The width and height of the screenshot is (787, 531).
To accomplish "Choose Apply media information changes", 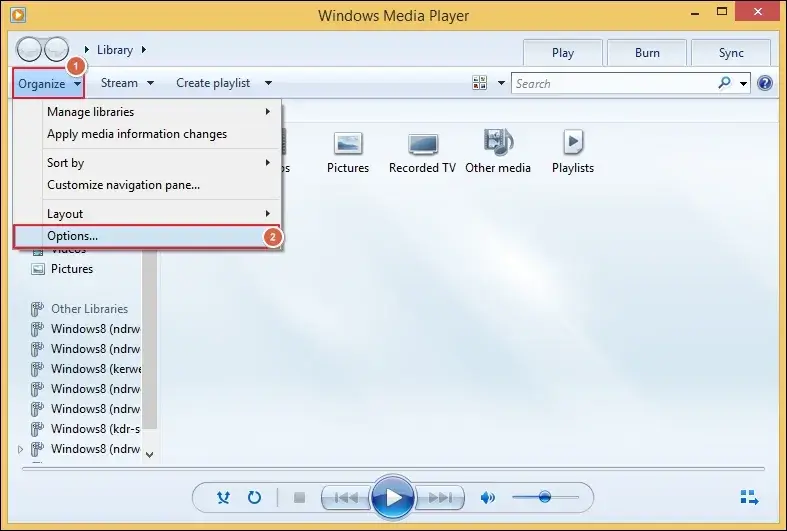I will pos(159,134).
